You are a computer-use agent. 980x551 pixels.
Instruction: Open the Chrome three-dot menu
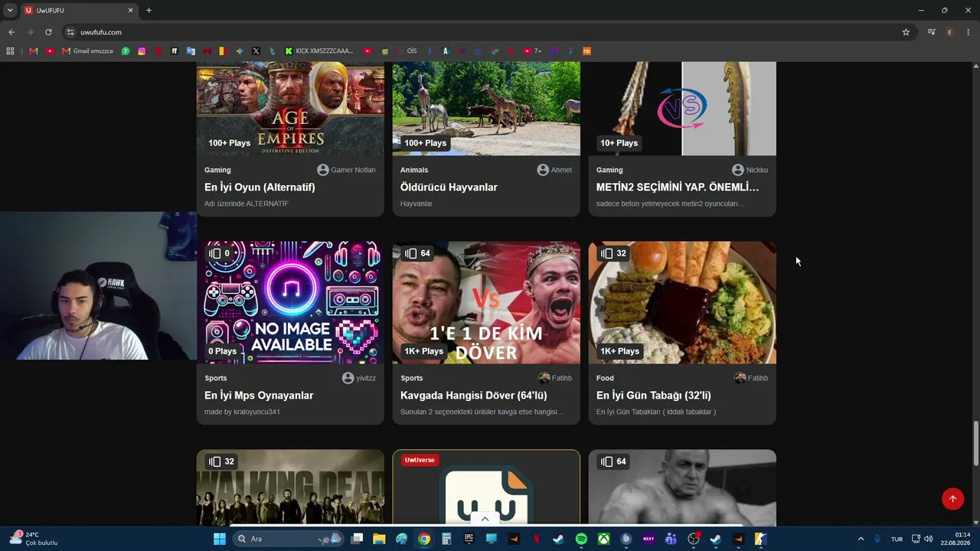pyautogui.click(x=969, y=32)
